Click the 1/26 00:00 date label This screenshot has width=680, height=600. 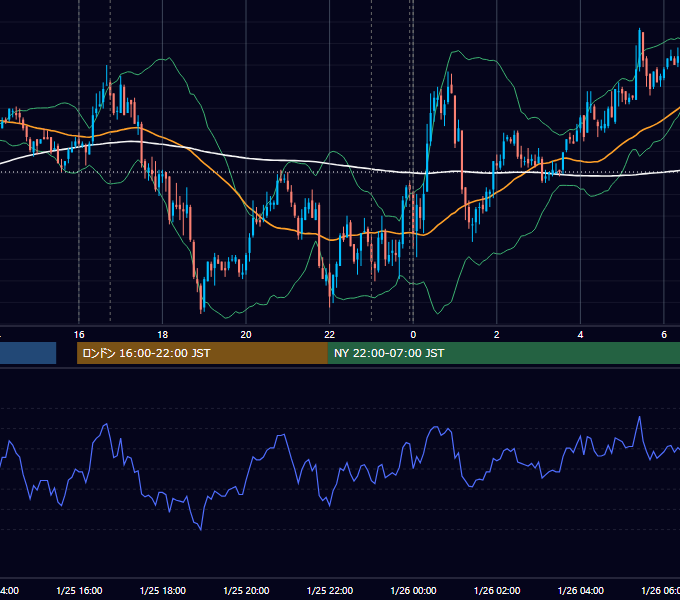coord(413,590)
